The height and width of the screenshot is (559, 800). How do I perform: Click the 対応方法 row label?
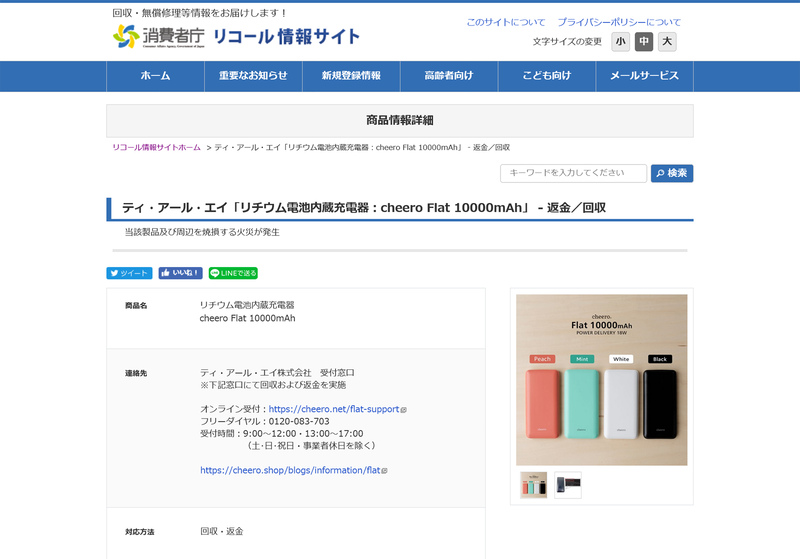139,532
